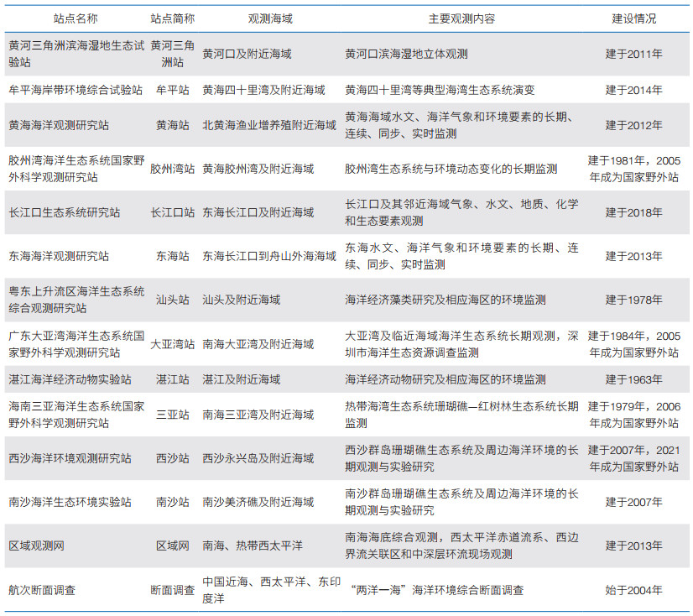This screenshot has height=616, width=693.
Task: Click 北黄海渔业增养殖附近海域 cell
Action: 269,125
